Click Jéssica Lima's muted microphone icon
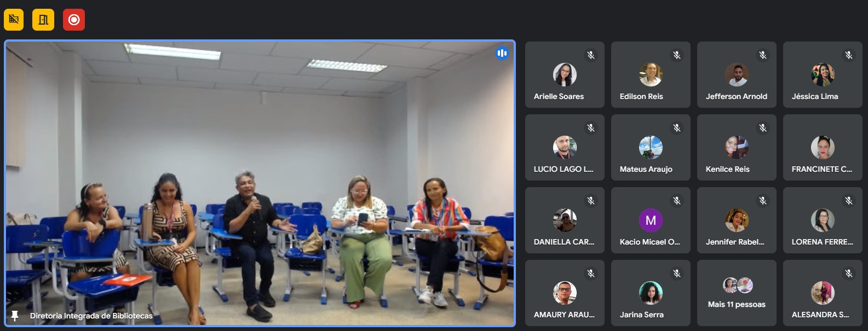The image size is (868, 331). (849, 55)
